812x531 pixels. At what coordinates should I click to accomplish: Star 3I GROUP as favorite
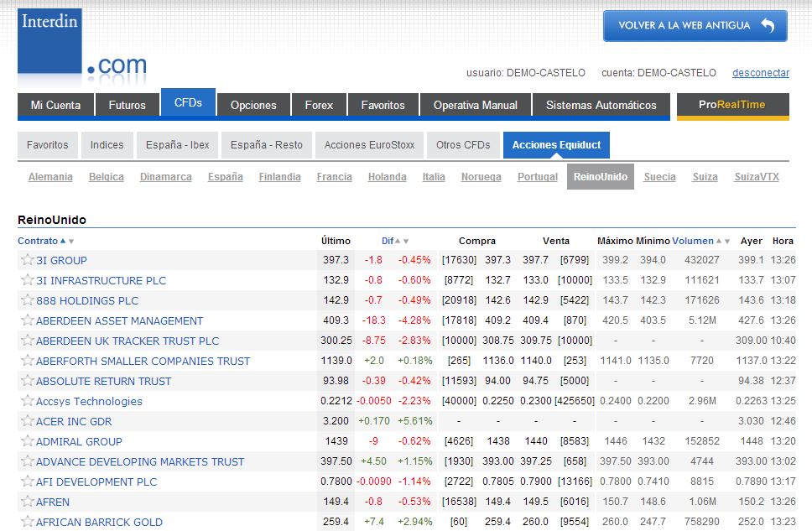tap(28, 259)
